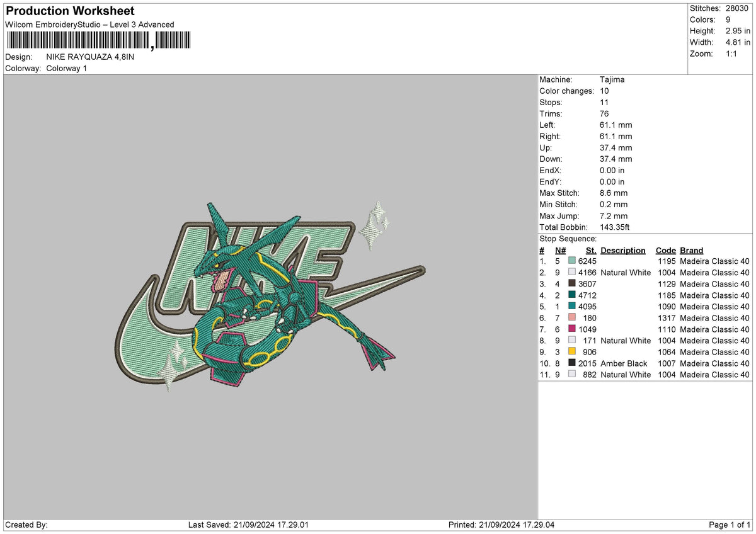Viewport: 756px width, 534px height.
Task: Select the black swatch beside 2015
Action: coord(571,363)
